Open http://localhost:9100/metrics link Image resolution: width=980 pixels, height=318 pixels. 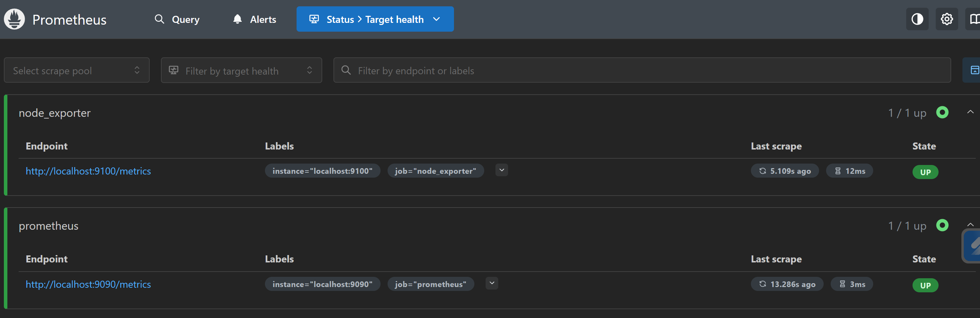88,171
